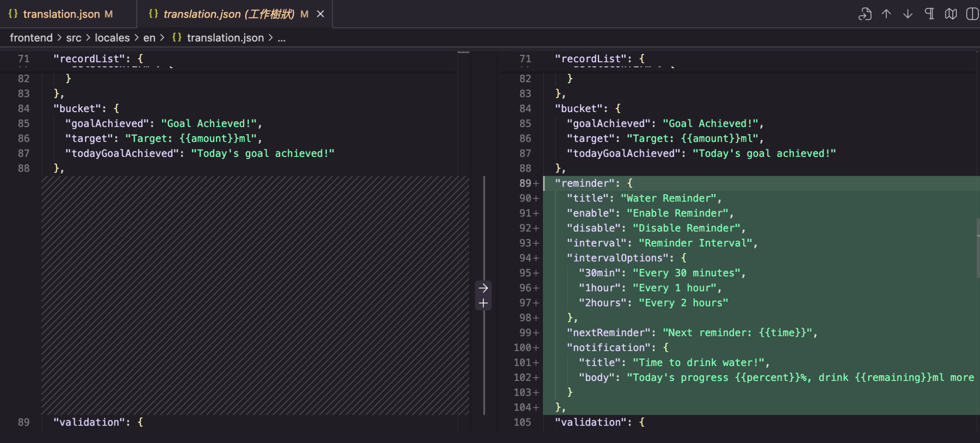Open the frontend breadcrumb dropdown

coord(31,38)
